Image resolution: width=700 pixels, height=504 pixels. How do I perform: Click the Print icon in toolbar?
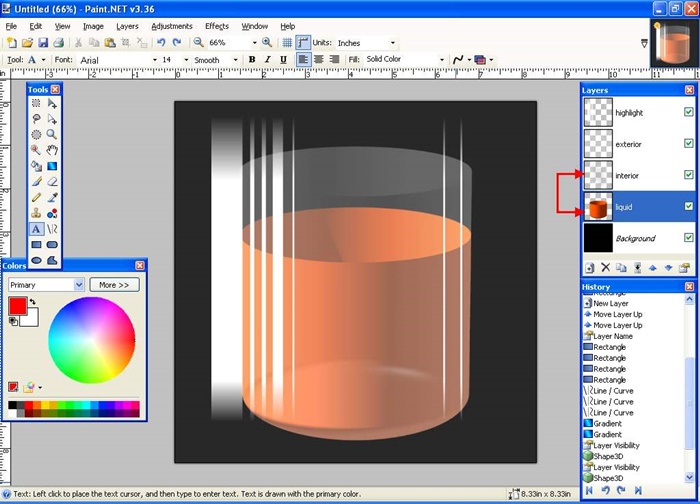point(58,43)
